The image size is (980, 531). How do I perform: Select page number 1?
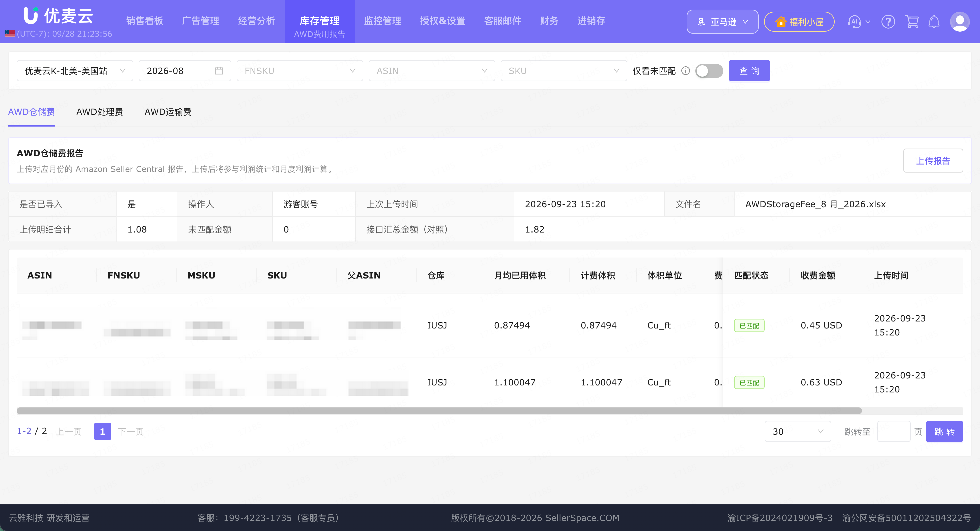102,431
